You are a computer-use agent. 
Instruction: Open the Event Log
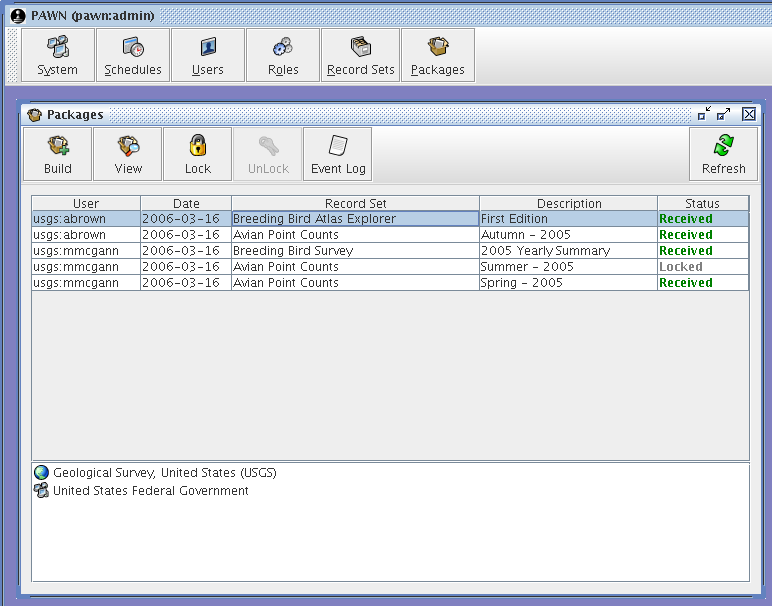338,154
